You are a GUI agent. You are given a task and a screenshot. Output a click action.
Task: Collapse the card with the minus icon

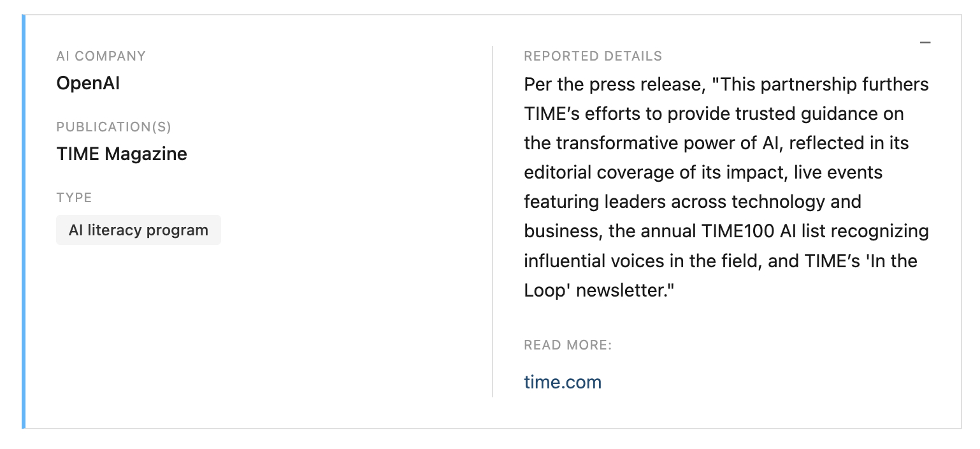click(925, 43)
